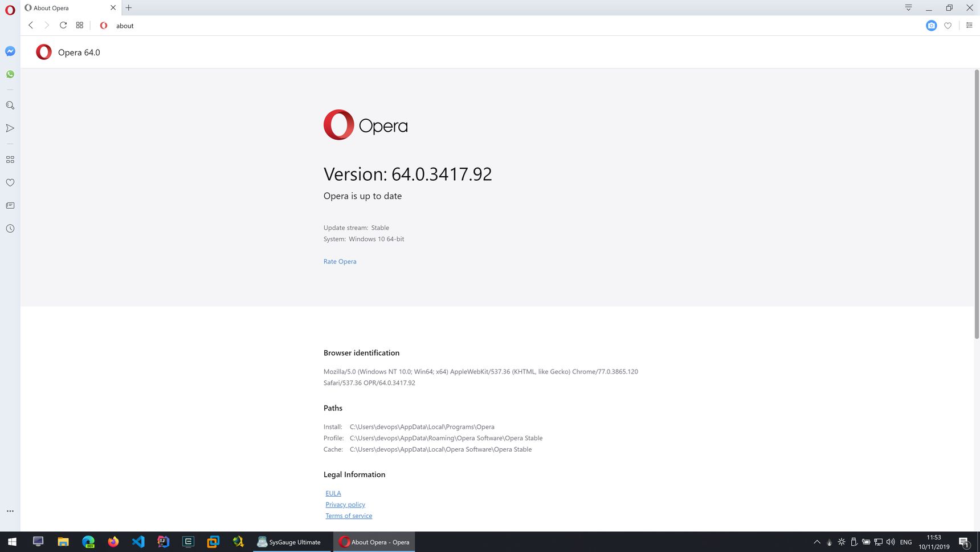
Task: Add page to bookmarks heart in address bar
Action: pos(948,25)
